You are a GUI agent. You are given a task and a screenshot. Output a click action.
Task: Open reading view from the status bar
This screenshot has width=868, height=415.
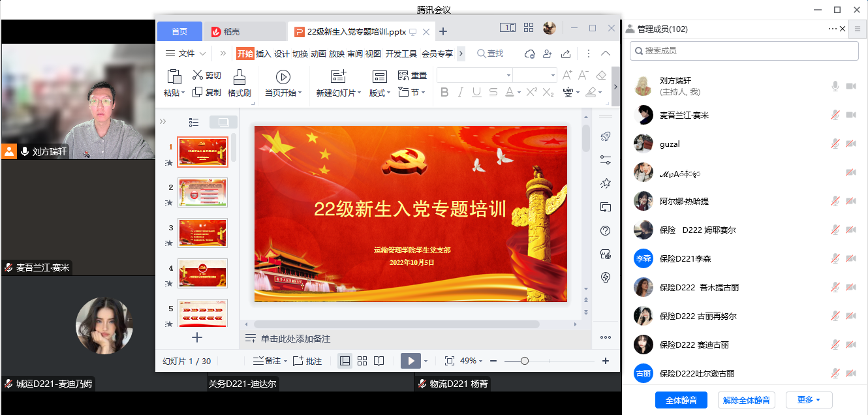pyautogui.click(x=379, y=361)
